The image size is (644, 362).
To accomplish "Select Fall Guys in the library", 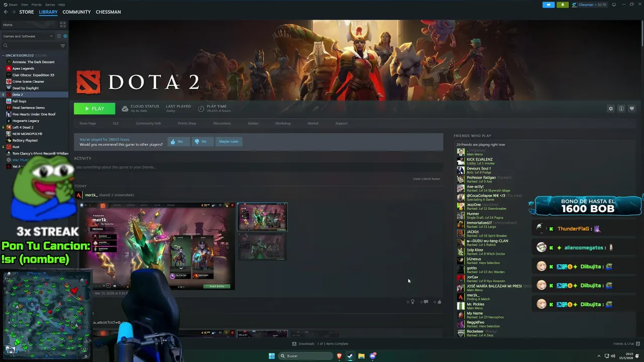I will (x=19, y=101).
